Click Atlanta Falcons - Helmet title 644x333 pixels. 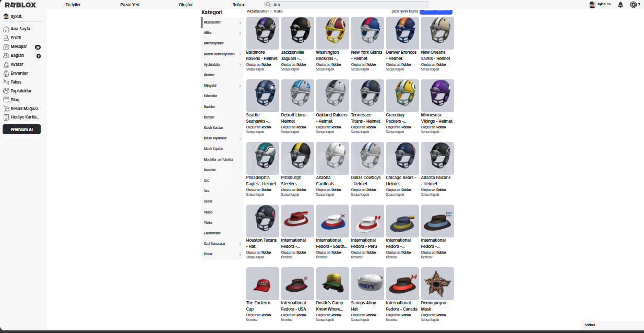(436, 181)
